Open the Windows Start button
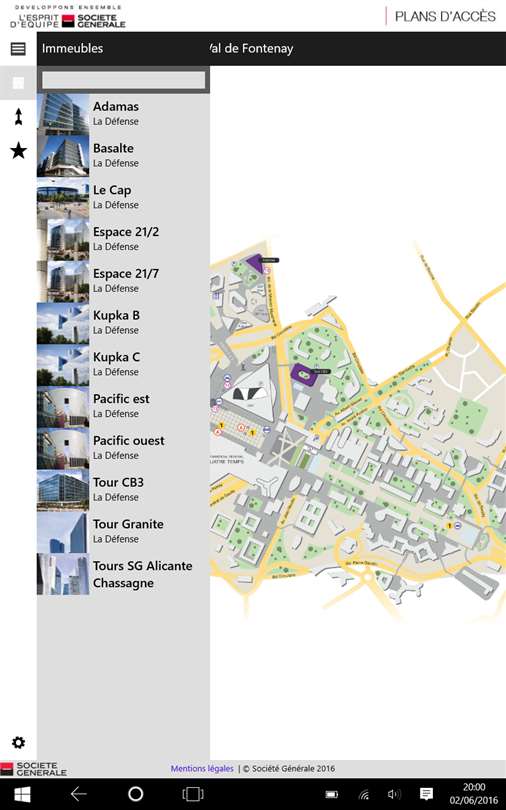506x810 pixels. (x=22, y=794)
